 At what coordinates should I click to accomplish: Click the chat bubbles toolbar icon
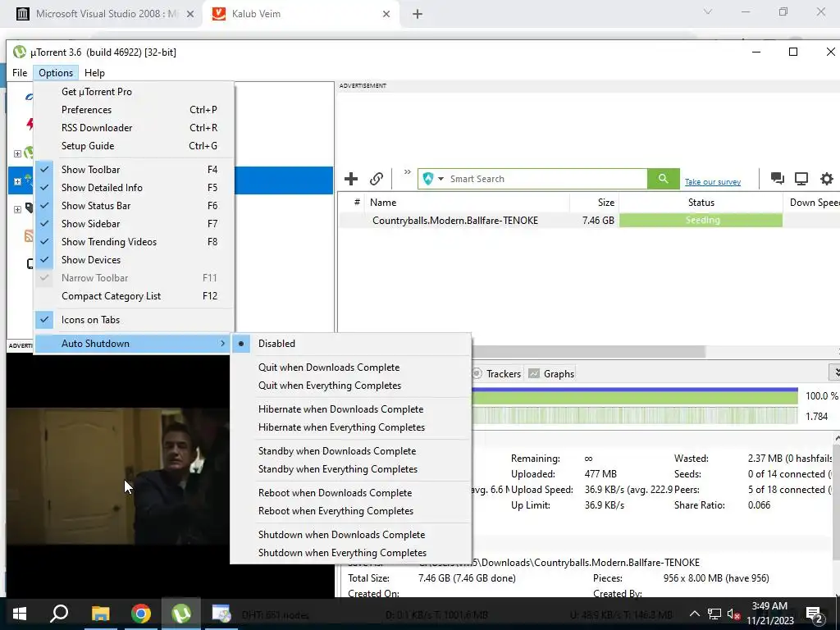click(778, 178)
